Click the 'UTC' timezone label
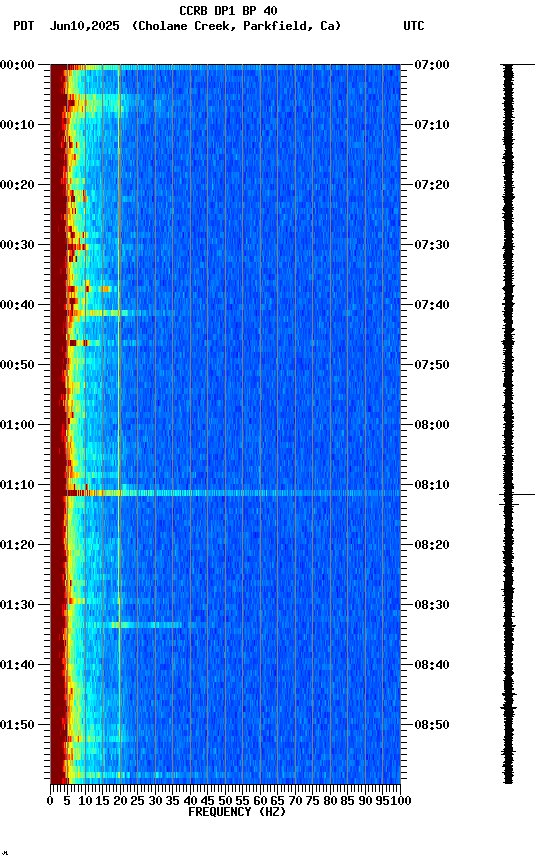 pos(414,26)
